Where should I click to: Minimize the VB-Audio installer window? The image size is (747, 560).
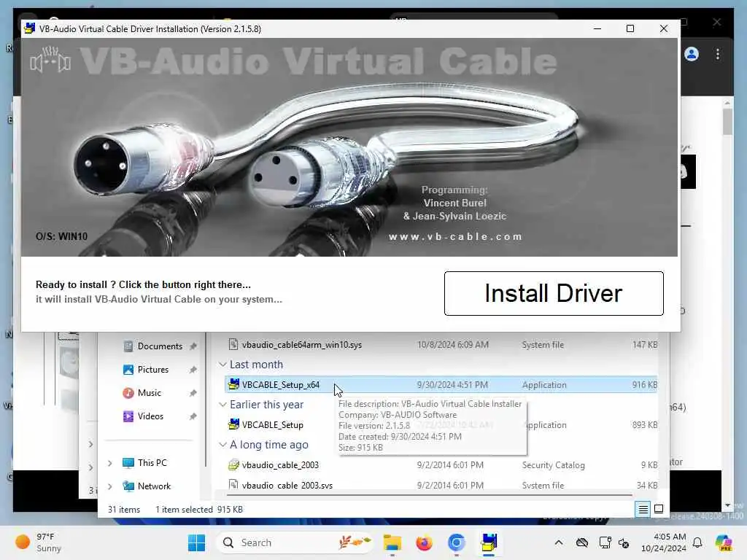point(597,28)
